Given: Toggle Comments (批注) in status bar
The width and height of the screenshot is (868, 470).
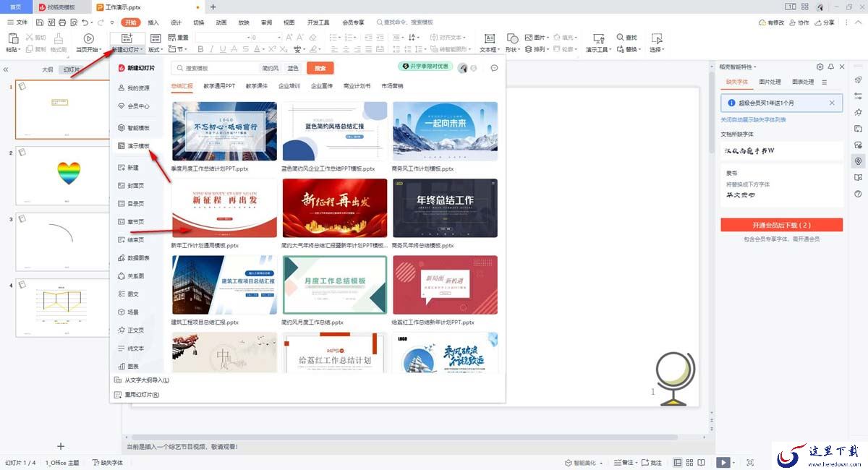Looking at the screenshot, I should 650,462.
